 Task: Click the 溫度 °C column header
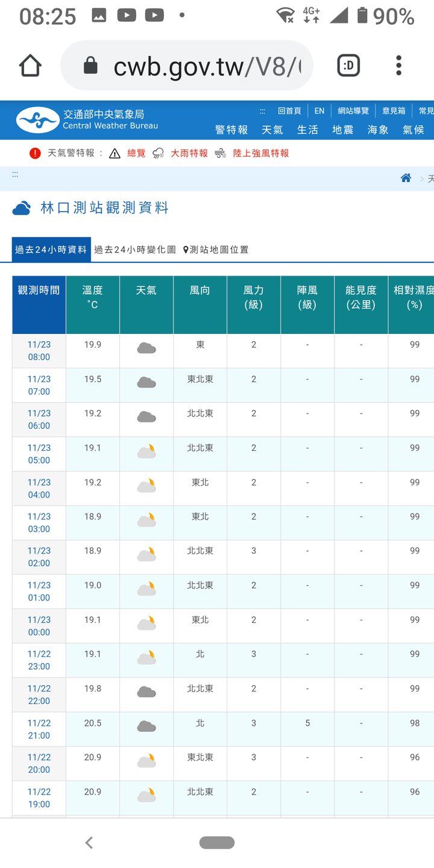[x=93, y=305]
